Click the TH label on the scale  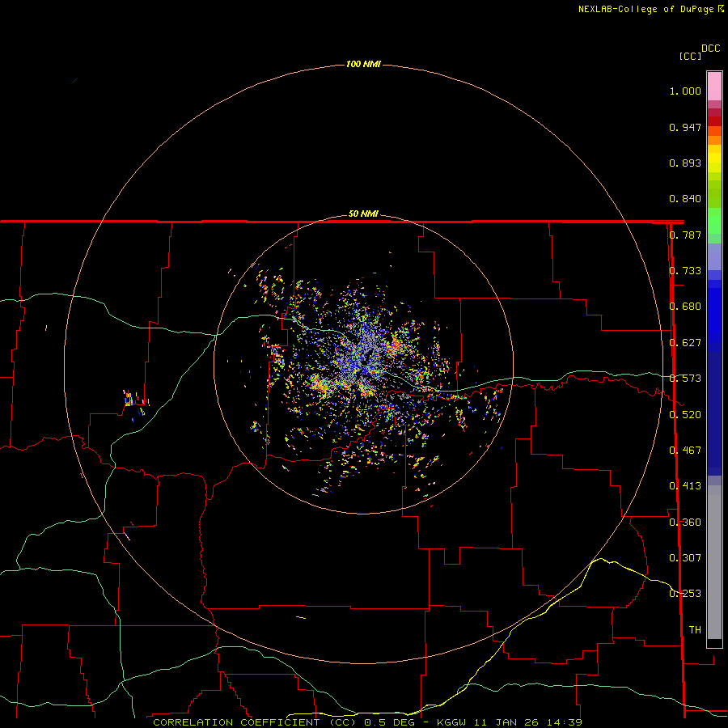pyautogui.click(x=695, y=630)
